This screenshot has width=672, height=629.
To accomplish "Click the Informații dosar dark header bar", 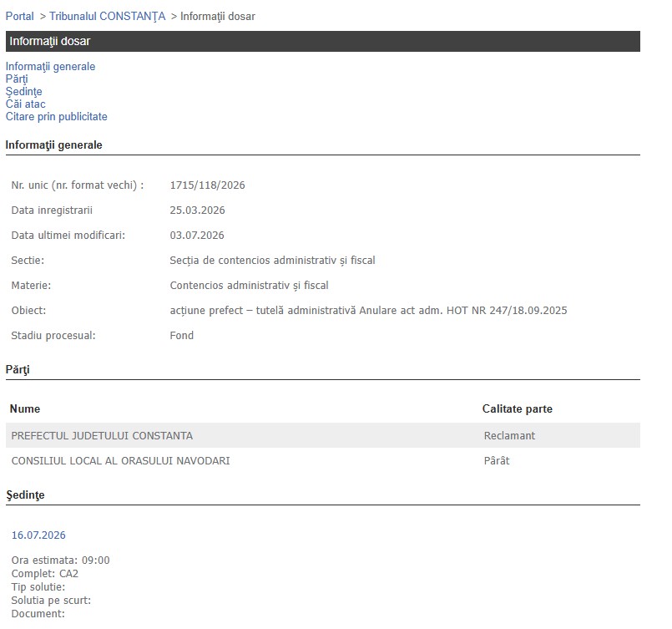I will (323, 41).
